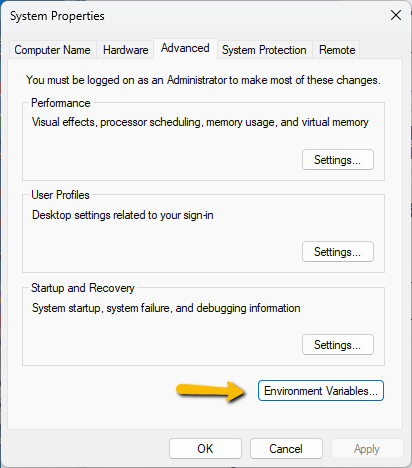Click the Environment Variables button

click(x=321, y=390)
